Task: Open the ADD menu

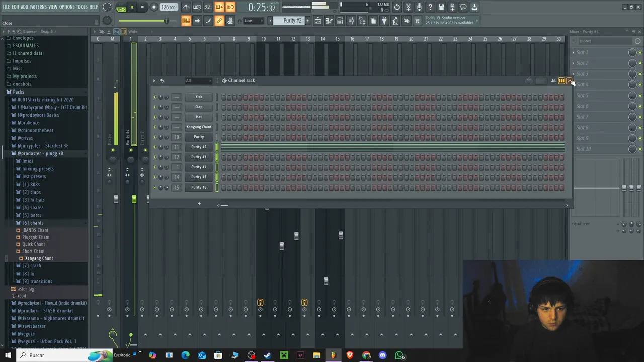Action: point(25,7)
